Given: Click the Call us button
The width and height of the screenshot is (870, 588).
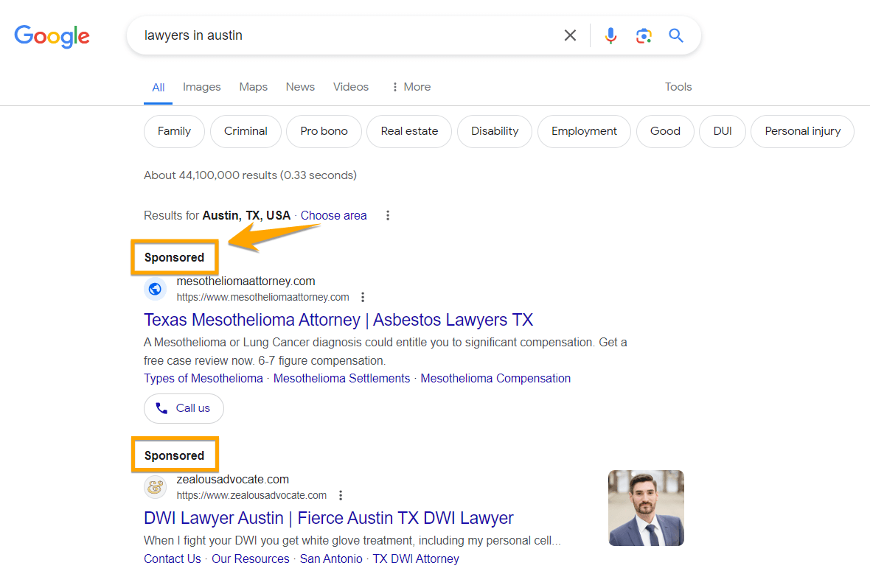Looking at the screenshot, I should (184, 409).
